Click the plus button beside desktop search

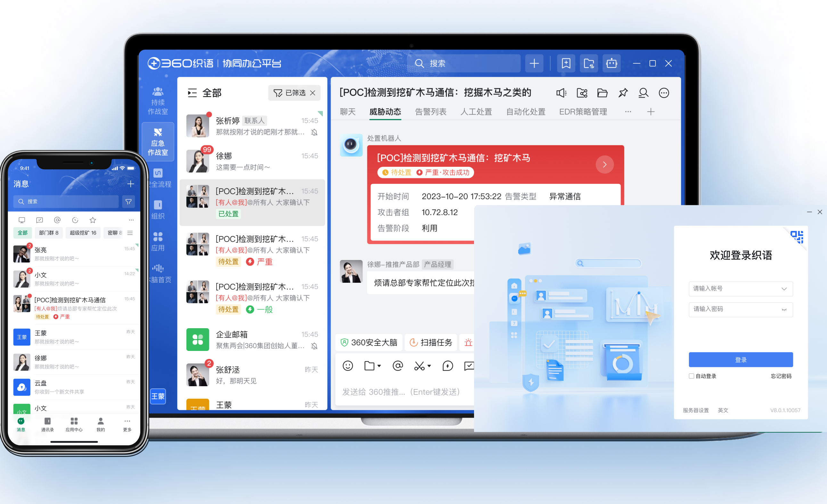(x=534, y=63)
